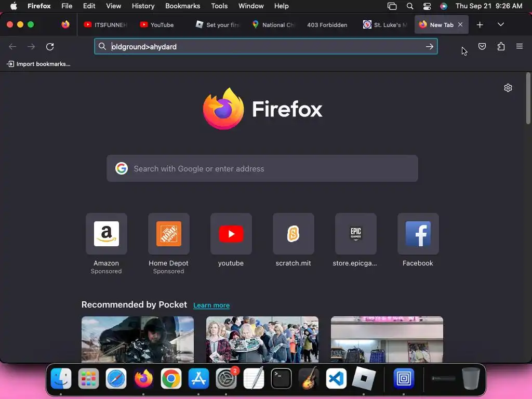Open Spotlight search in menu bar
This screenshot has height=399, width=532.
[410, 6]
